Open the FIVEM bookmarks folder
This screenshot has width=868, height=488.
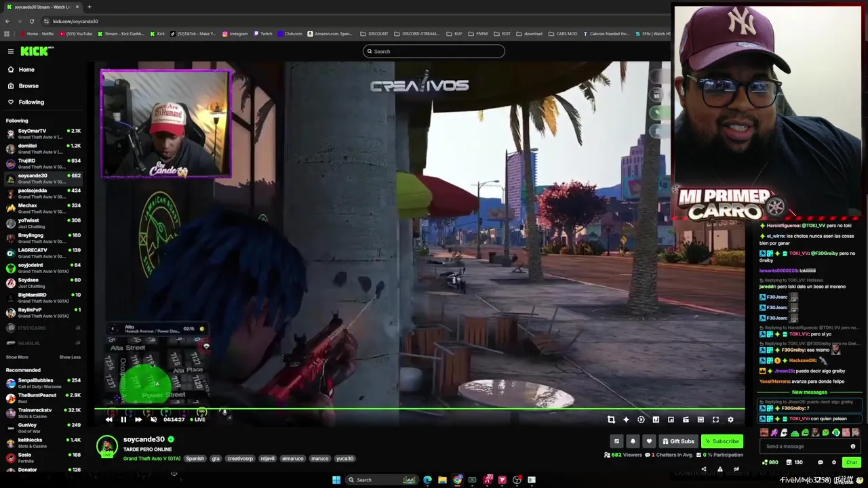478,34
